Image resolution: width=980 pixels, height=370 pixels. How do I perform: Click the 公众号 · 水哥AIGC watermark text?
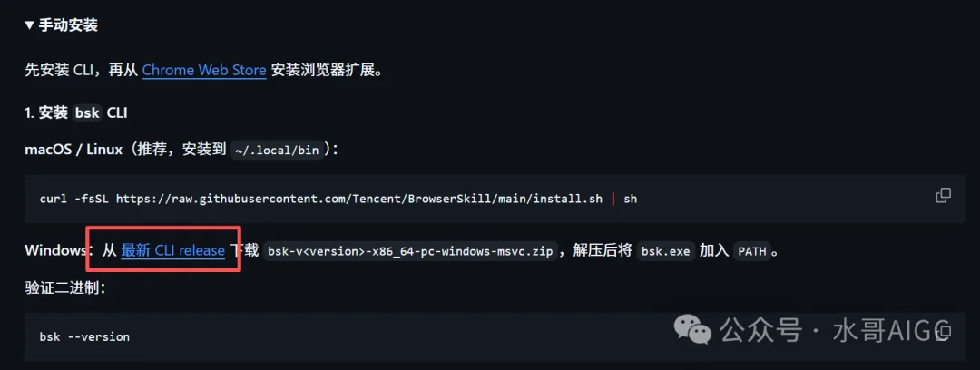pyautogui.click(x=837, y=329)
